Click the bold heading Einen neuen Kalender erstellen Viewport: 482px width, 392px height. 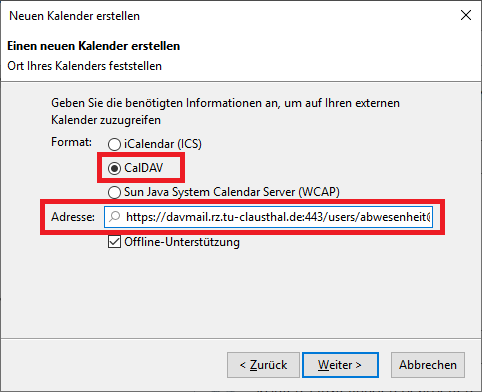tap(94, 46)
